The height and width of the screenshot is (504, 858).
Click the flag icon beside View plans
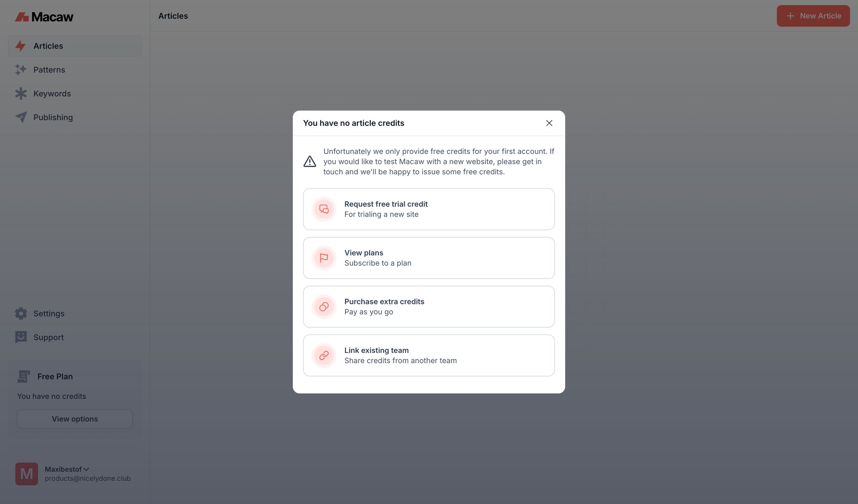[324, 258]
